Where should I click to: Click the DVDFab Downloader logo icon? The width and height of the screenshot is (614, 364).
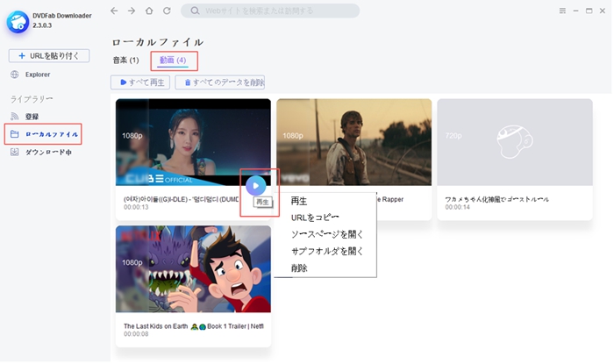[18, 22]
